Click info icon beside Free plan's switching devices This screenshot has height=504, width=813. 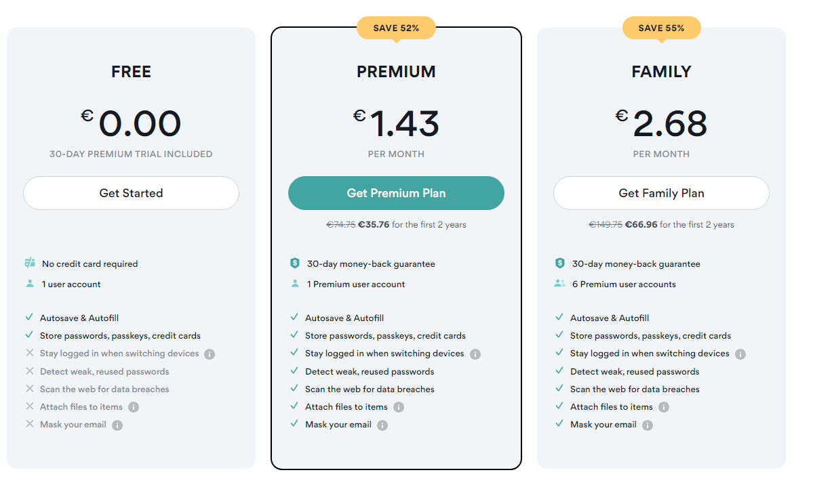[x=210, y=354]
